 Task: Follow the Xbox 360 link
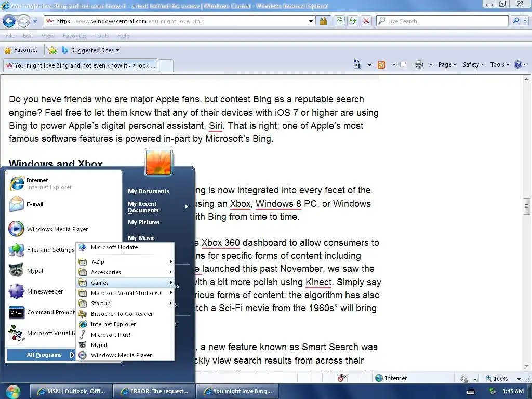tap(220, 243)
